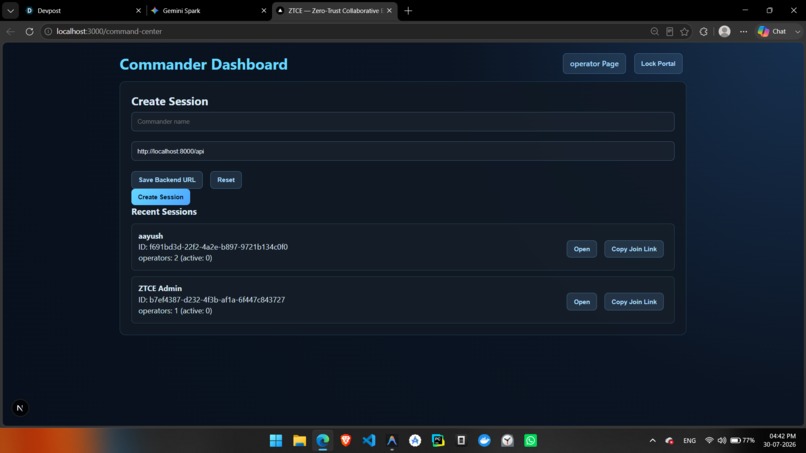Open the Settings and more menu

pos(743,31)
